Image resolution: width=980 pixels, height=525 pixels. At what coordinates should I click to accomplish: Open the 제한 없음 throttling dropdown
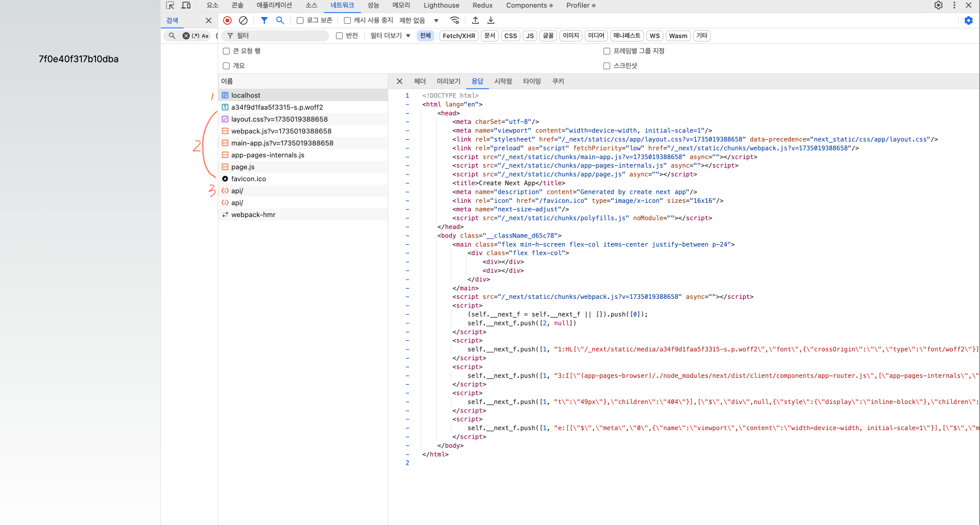click(419, 20)
